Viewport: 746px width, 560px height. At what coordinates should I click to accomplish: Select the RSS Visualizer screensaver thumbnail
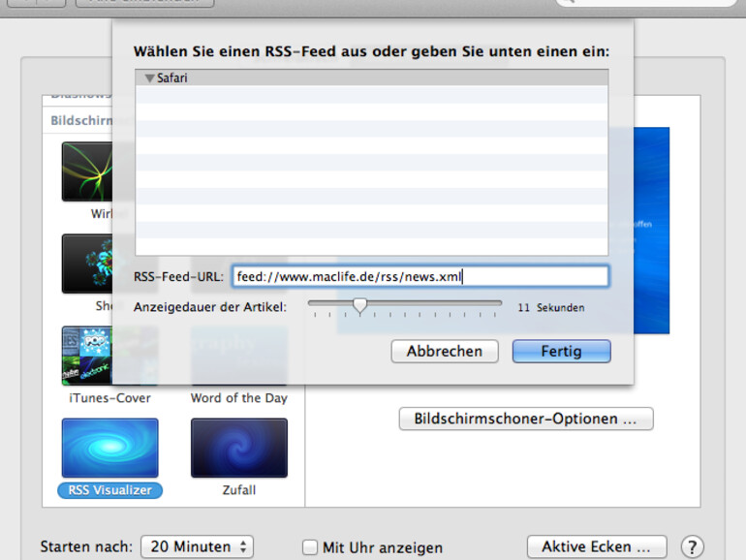click(109, 448)
